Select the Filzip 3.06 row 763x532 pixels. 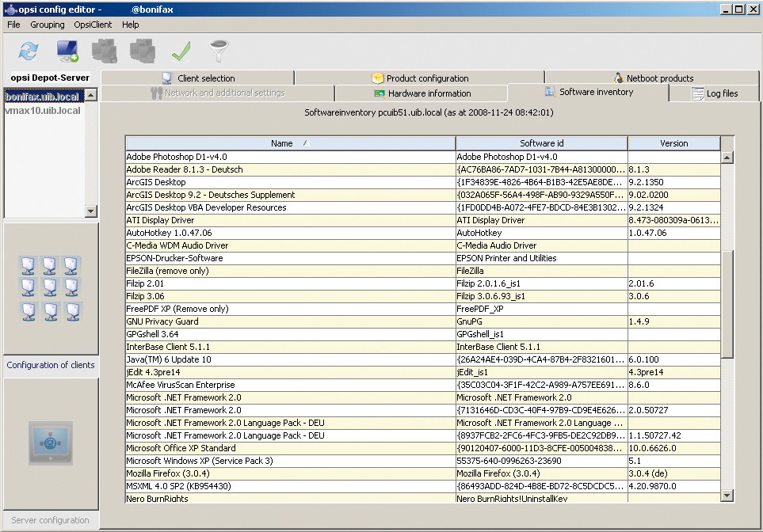point(423,296)
